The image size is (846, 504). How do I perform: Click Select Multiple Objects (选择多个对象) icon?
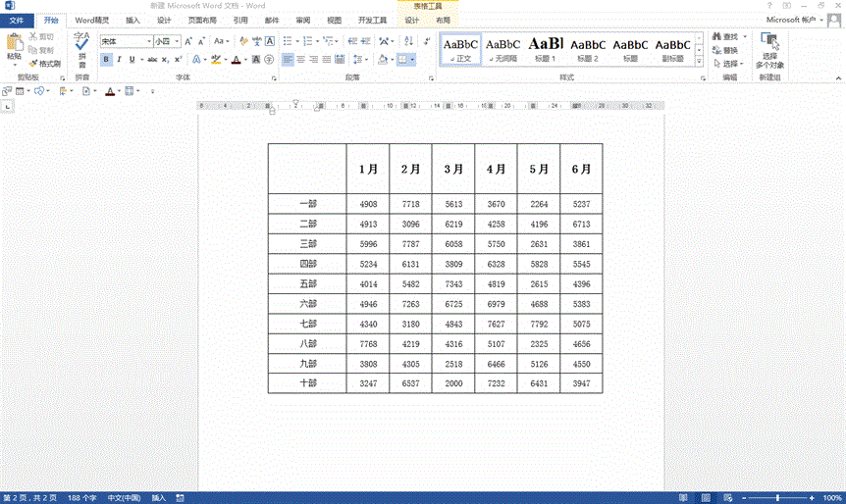click(x=770, y=49)
